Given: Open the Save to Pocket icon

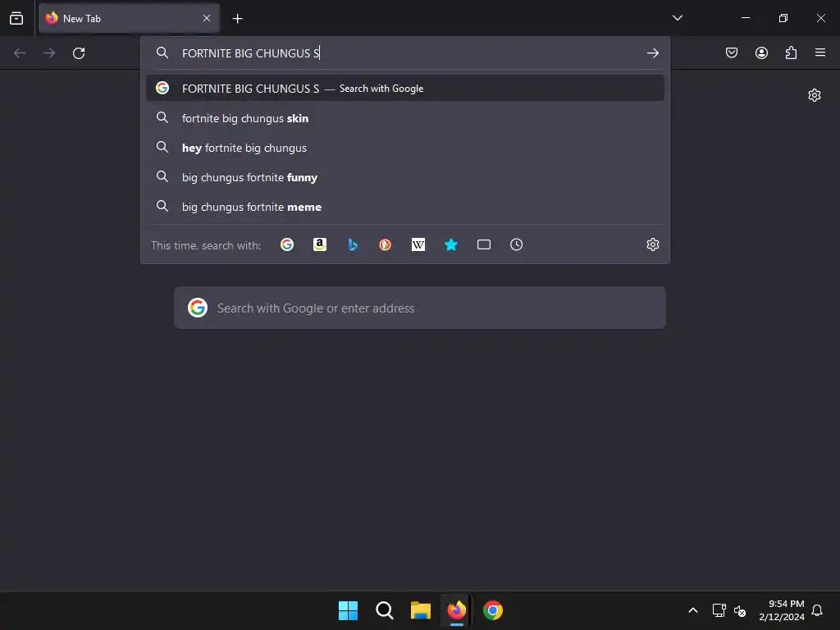Looking at the screenshot, I should coord(731,52).
